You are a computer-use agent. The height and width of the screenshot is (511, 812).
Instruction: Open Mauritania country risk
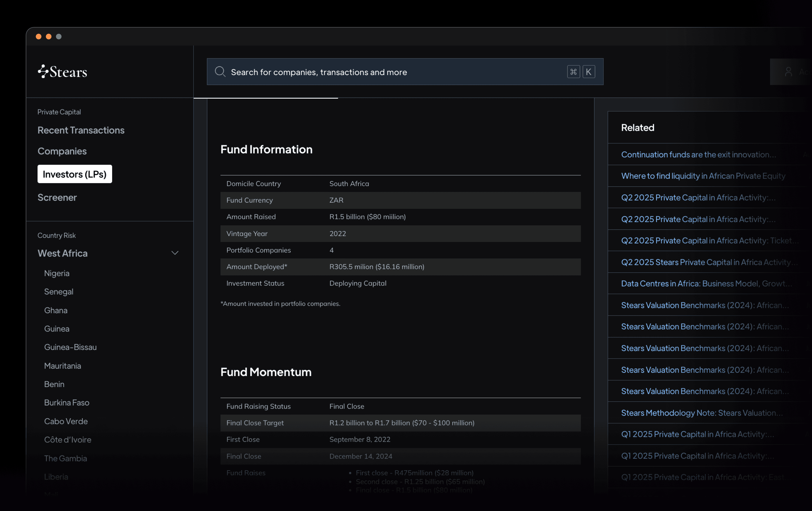click(62, 366)
